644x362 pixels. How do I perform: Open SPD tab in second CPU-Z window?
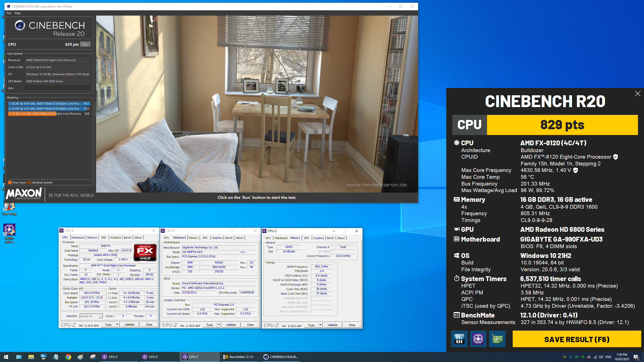tap(205, 238)
